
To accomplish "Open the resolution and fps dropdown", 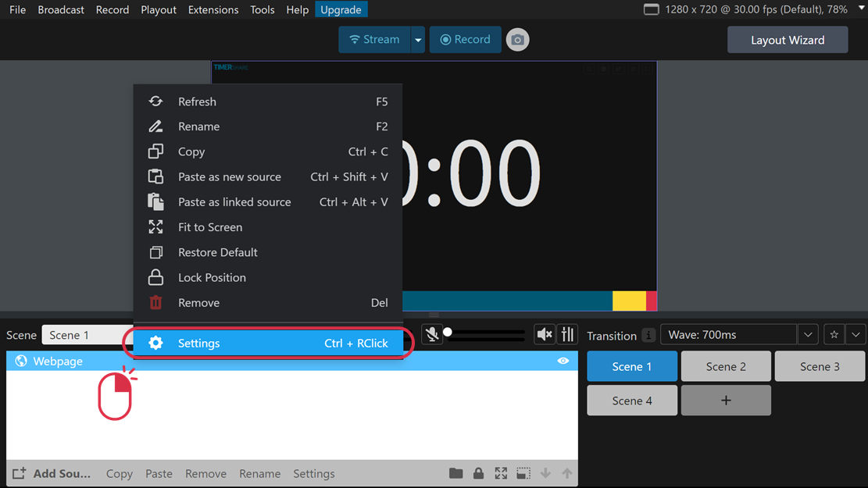I will (861, 9).
